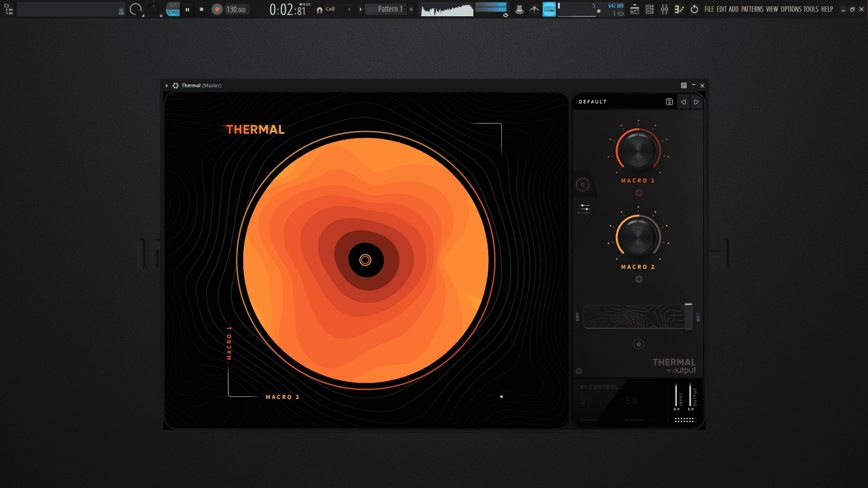This screenshot has width=868, height=488.
Task: Click the OUTPUT level meter
Action: point(690,395)
